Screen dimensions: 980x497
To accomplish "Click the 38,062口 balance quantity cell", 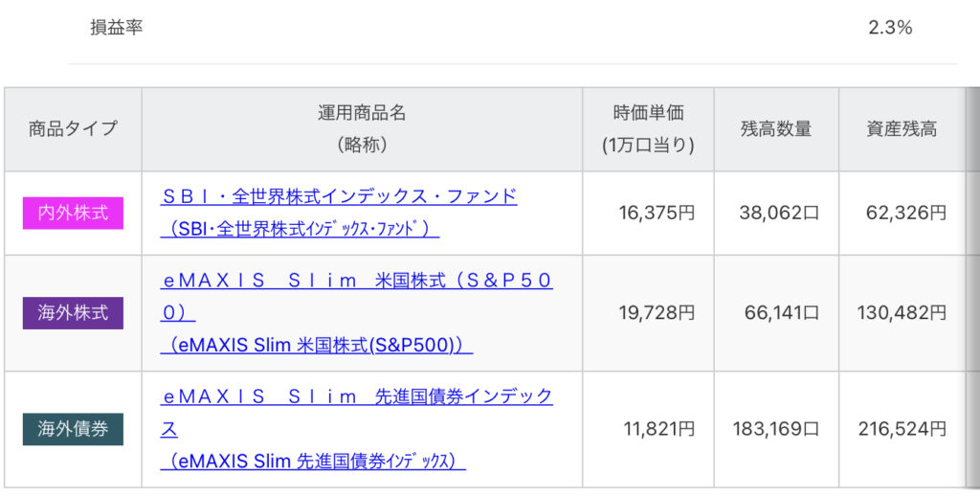I will pyautogui.click(x=779, y=213).
